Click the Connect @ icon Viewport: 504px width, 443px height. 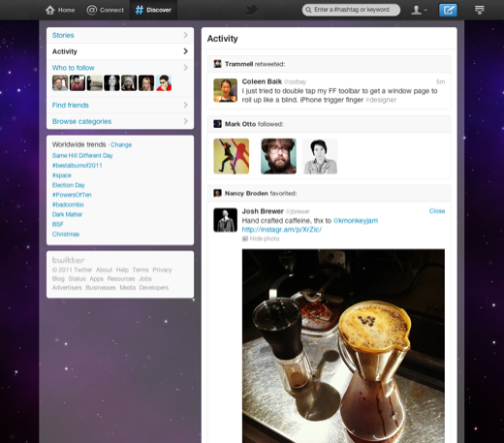tap(92, 10)
